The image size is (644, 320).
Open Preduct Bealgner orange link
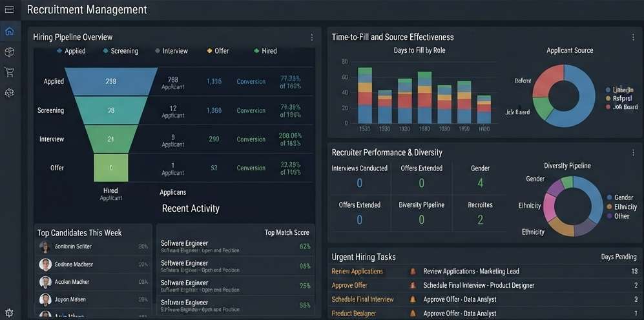[353, 314]
